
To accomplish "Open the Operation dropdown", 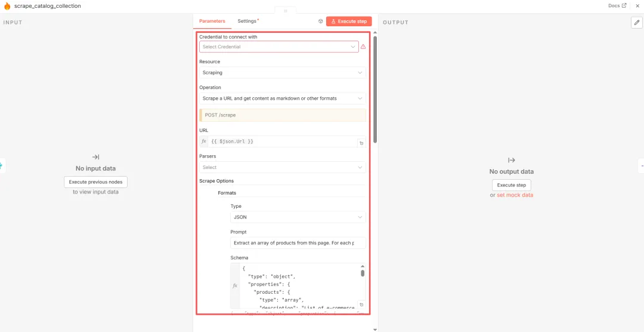I will 283,99.
